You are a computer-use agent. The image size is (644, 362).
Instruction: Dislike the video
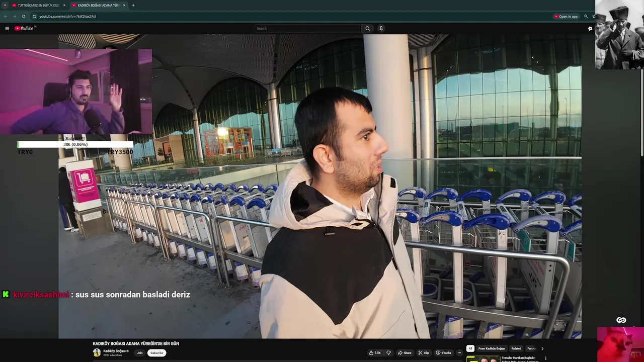(x=388, y=353)
